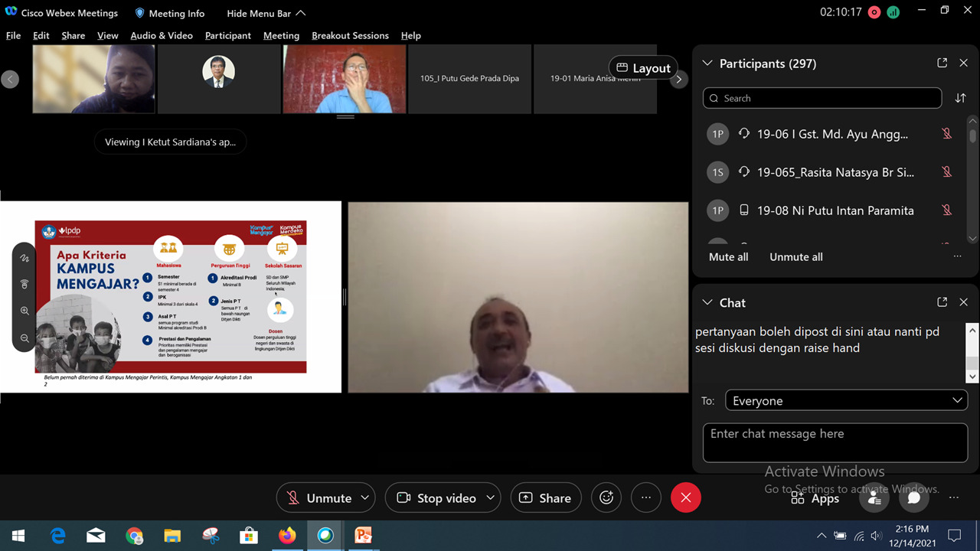
Task: Pop out the Chat panel
Action: click(x=942, y=302)
